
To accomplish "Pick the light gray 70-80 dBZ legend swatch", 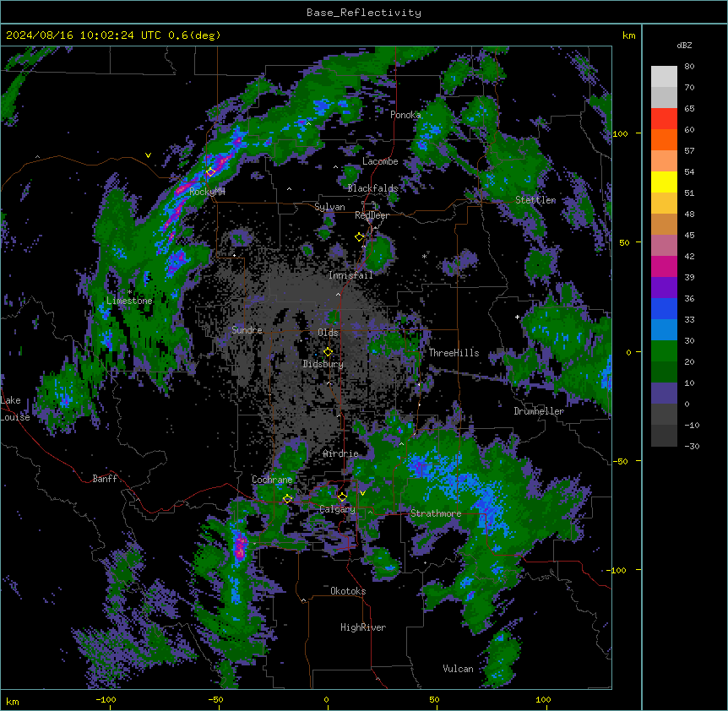I will [x=664, y=77].
